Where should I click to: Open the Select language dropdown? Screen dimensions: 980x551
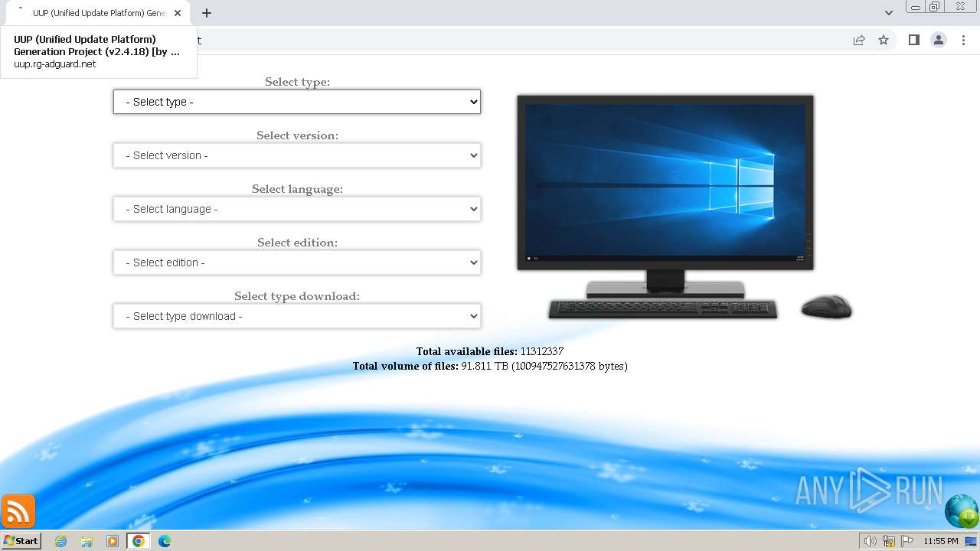[297, 209]
